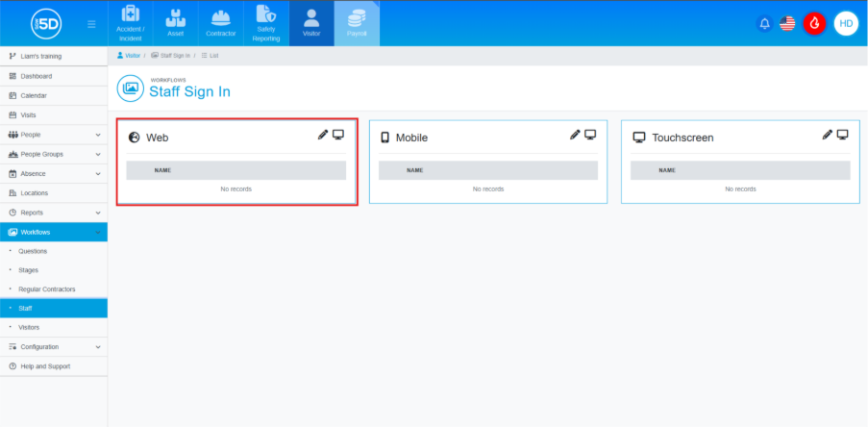Click the US flag language icon
This screenshot has width=868, height=427.
pos(788,23)
